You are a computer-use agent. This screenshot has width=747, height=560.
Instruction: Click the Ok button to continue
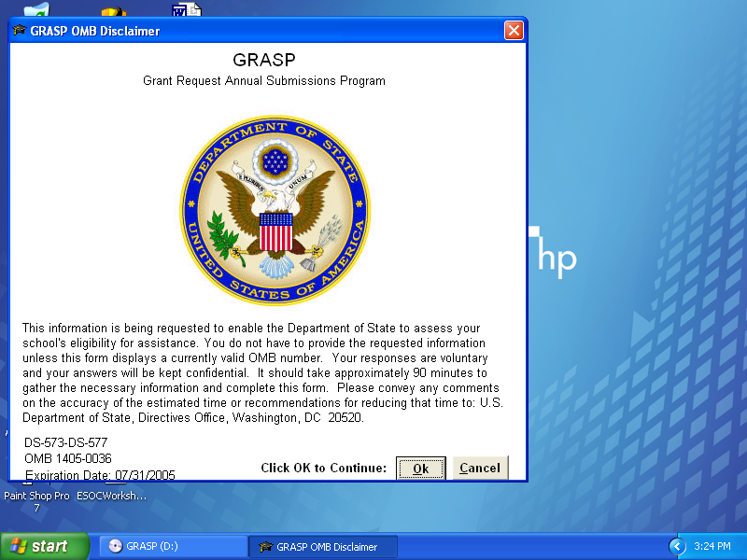421,469
